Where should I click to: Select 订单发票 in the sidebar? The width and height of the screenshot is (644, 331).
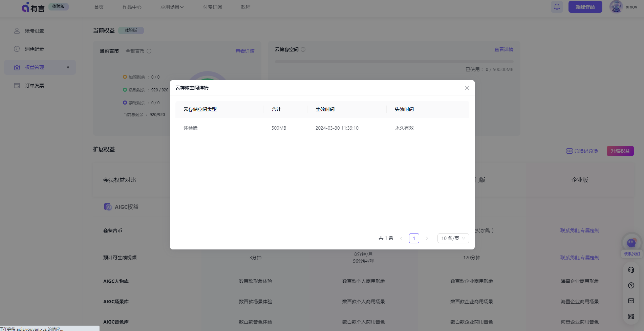40,86
